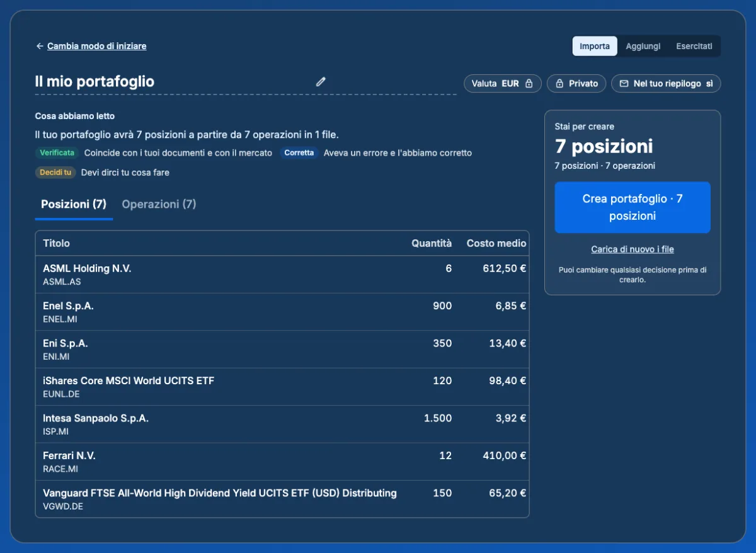Viewport: 756px width, 553px height.
Task: Click the Titolo column header
Action: coord(57,243)
